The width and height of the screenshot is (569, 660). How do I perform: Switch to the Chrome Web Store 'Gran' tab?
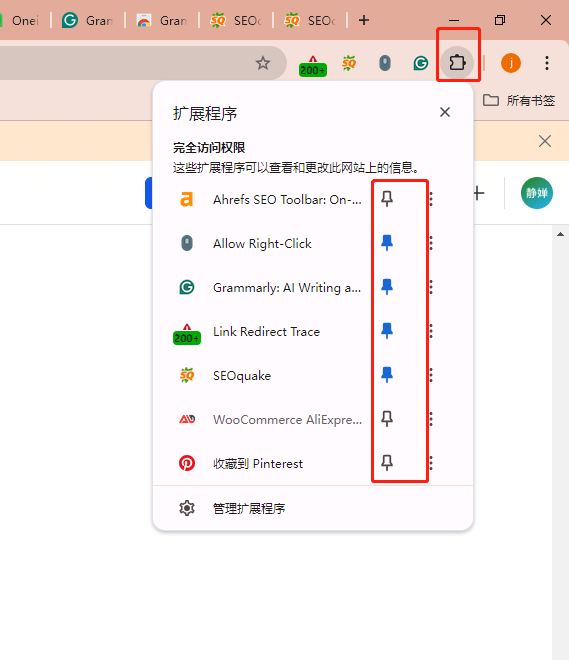point(162,20)
